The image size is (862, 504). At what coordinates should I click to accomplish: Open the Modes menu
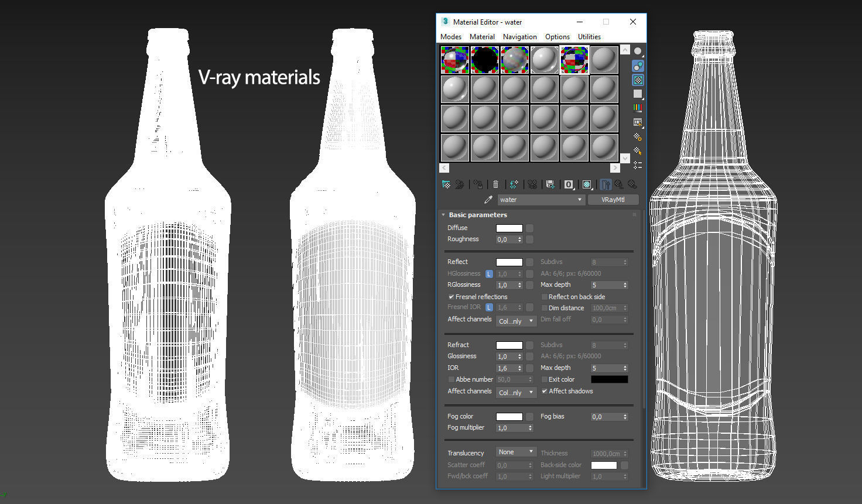(x=451, y=36)
